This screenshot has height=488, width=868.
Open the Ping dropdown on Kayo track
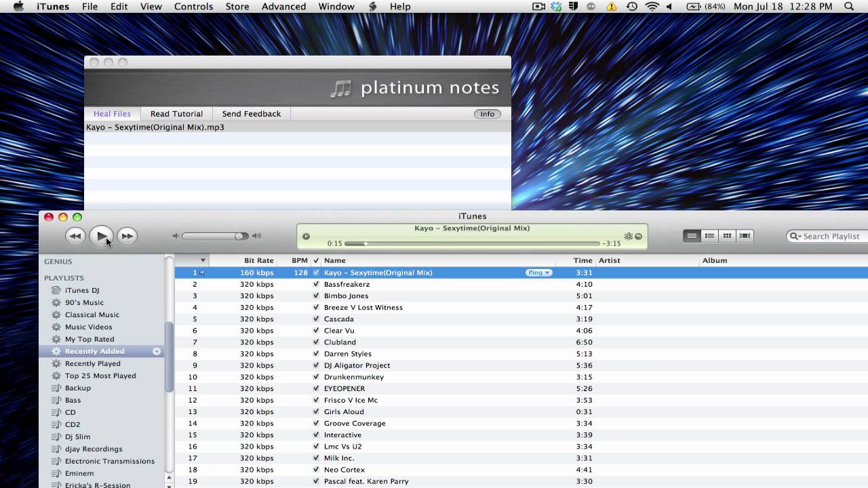[538, 272]
